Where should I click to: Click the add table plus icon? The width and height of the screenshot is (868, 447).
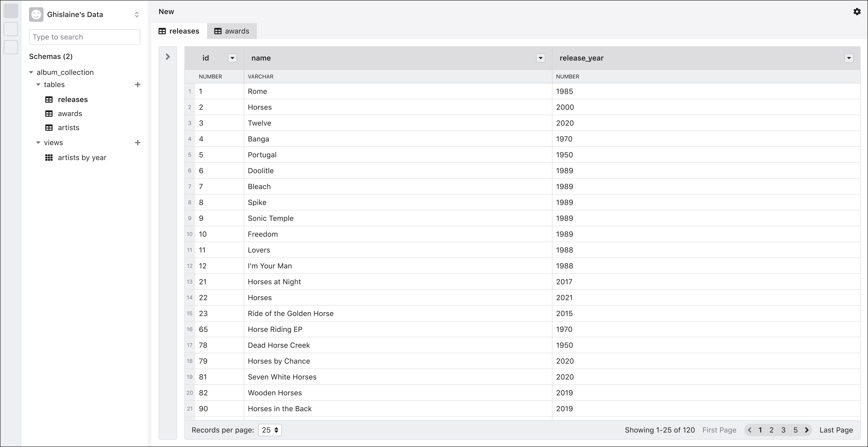tap(137, 85)
